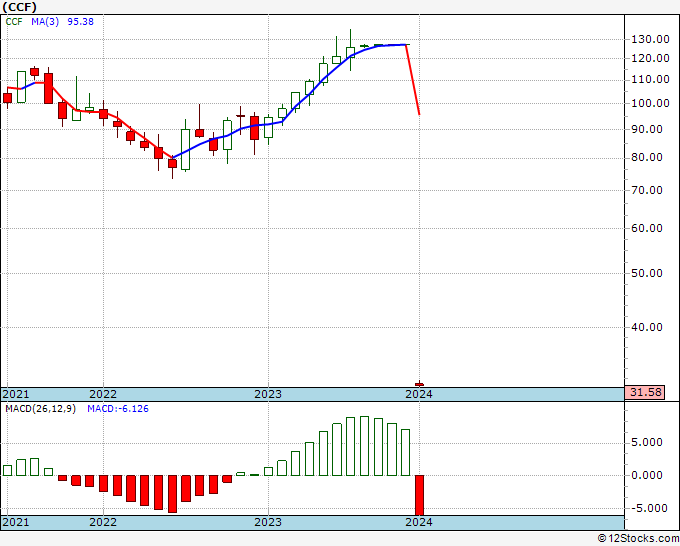
Task: Click the 2023 label on the MACD axis
Action: click(x=268, y=522)
